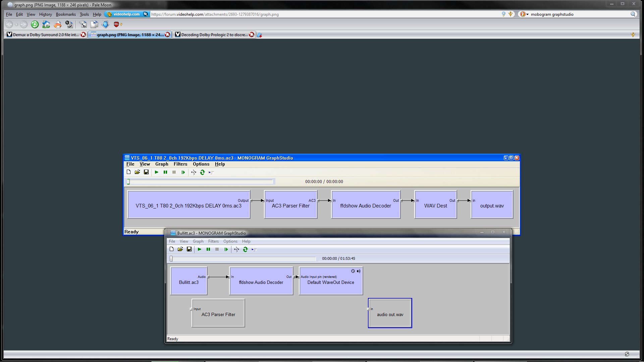Click the magnifier search-go icon in search bar
The width and height of the screenshot is (644, 362).
tap(633, 14)
